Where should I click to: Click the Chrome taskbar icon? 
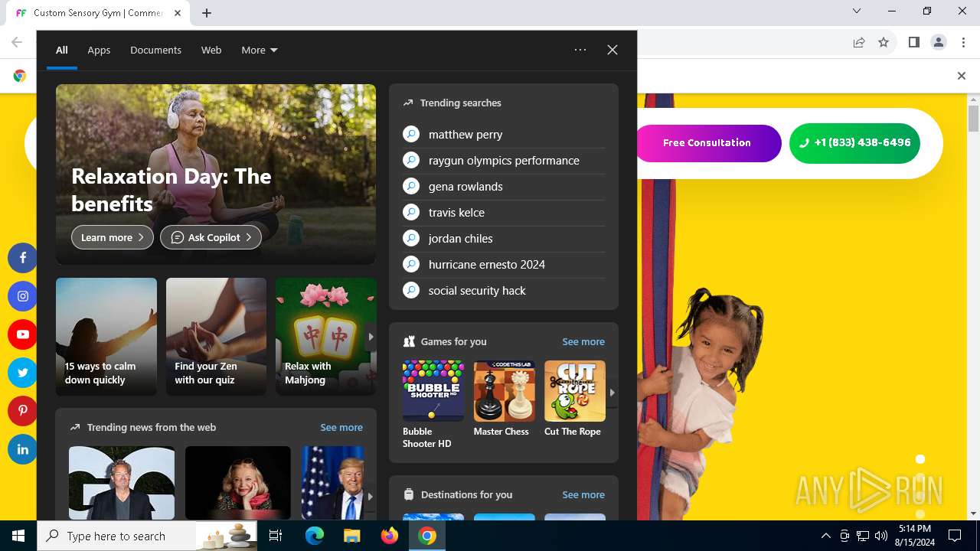[427, 536]
